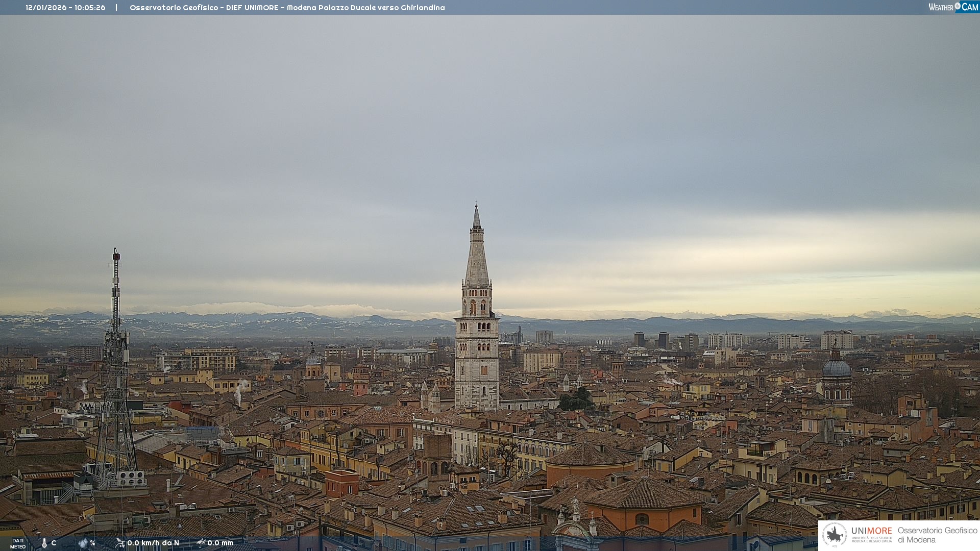Click the rain umbrella icon
Viewport: 980px width, 551px height.
tap(201, 543)
